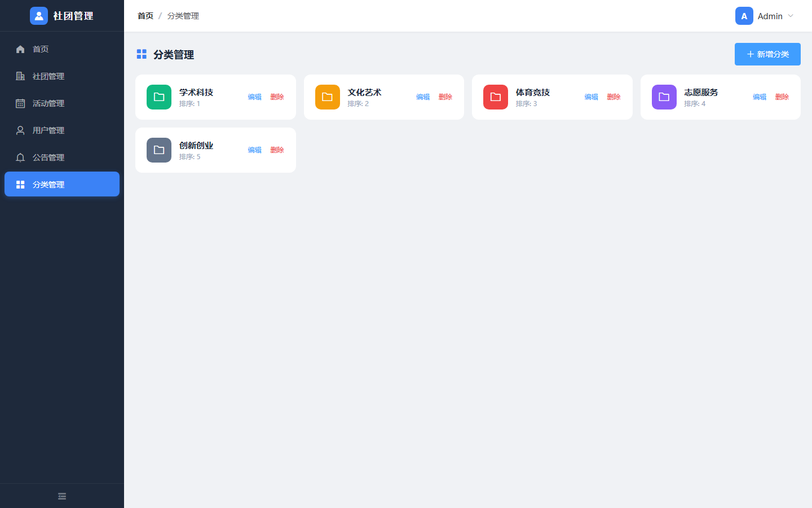Click the home icon beside 首页
This screenshot has height=508, width=812.
tap(20, 49)
